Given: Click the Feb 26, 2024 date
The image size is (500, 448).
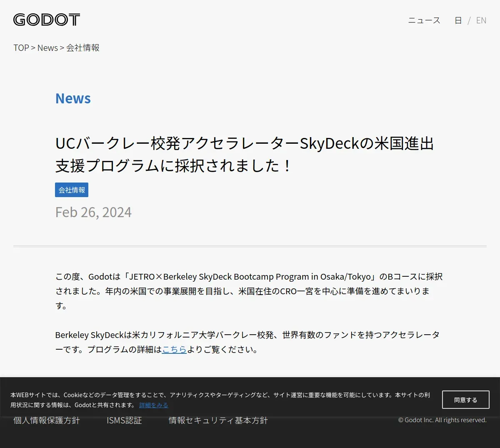Looking at the screenshot, I should pos(93,212).
